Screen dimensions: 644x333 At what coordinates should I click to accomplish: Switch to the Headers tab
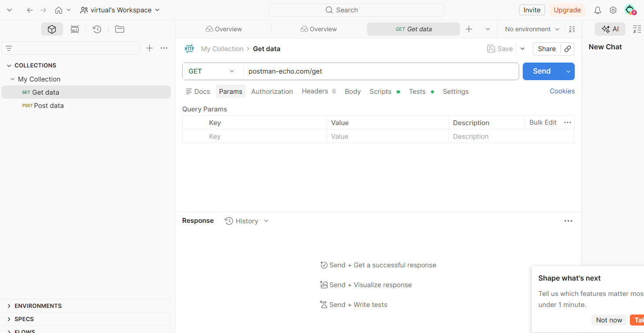click(x=319, y=91)
